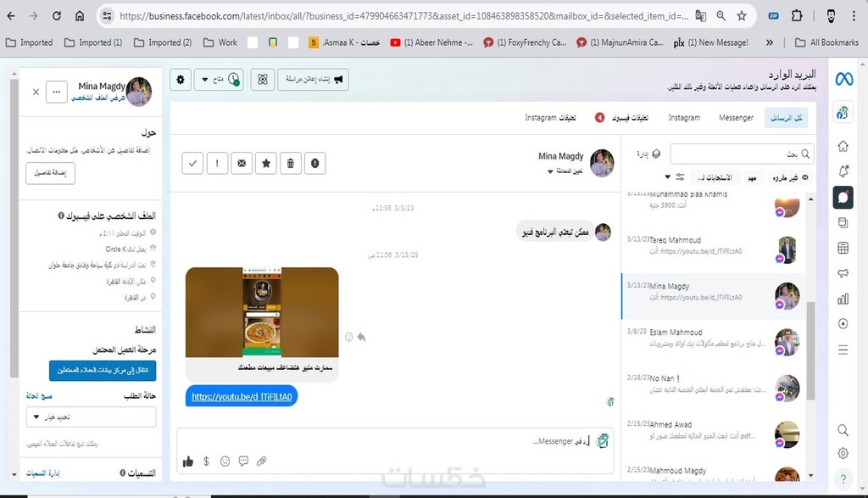
Task: Click the 'إدارة' manage button beside search
Action: coord(648,154)
